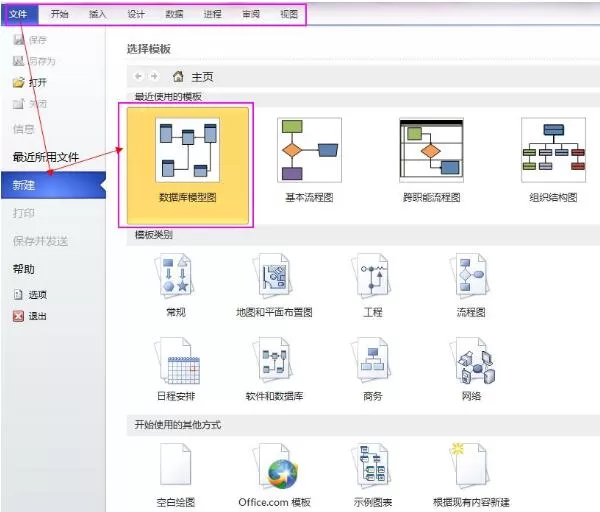
Task: Open the 工程 template category
Action: 373,285
